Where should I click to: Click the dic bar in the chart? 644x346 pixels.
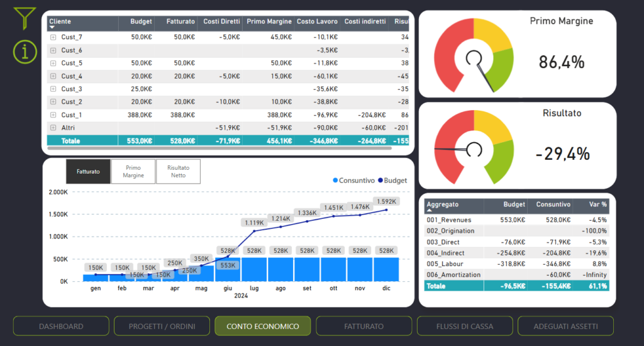pyautogui.click(x=386, y=270)
